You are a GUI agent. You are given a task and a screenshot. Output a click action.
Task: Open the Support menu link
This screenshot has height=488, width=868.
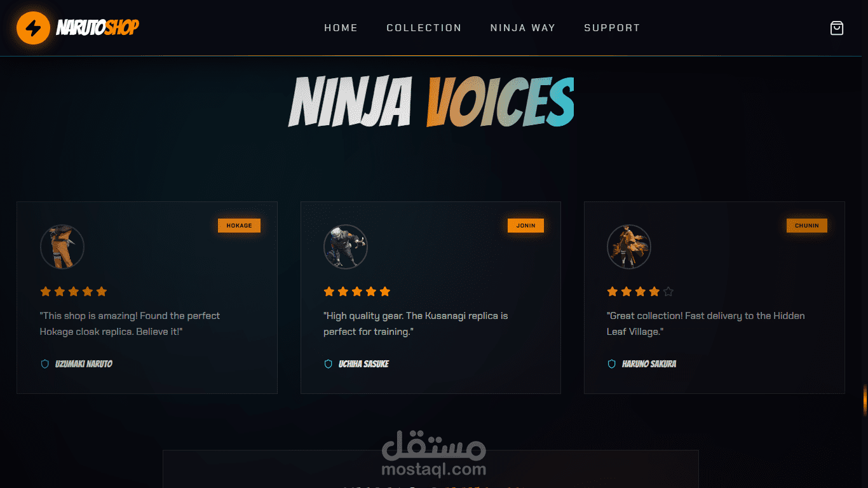(612, 28)
